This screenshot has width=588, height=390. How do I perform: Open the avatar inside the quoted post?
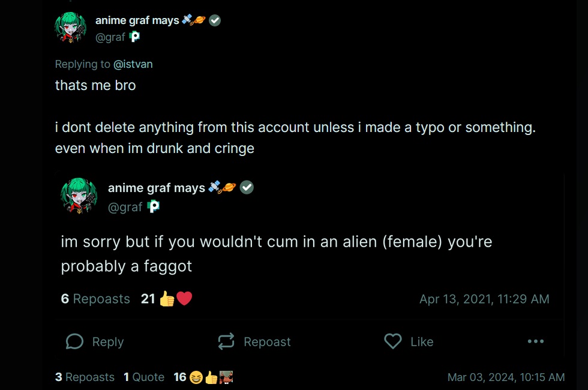(x=79, y=196)
